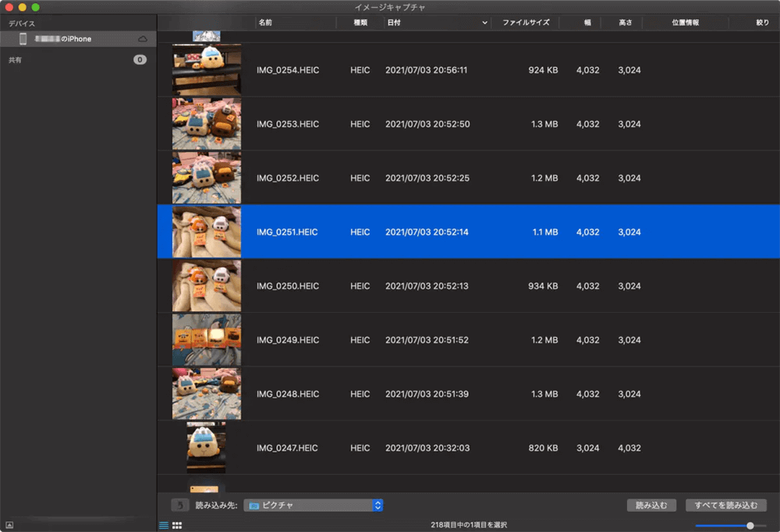780x532 pixels.
Task: Click the rotate image button
Action: click(x=179, y=505)
